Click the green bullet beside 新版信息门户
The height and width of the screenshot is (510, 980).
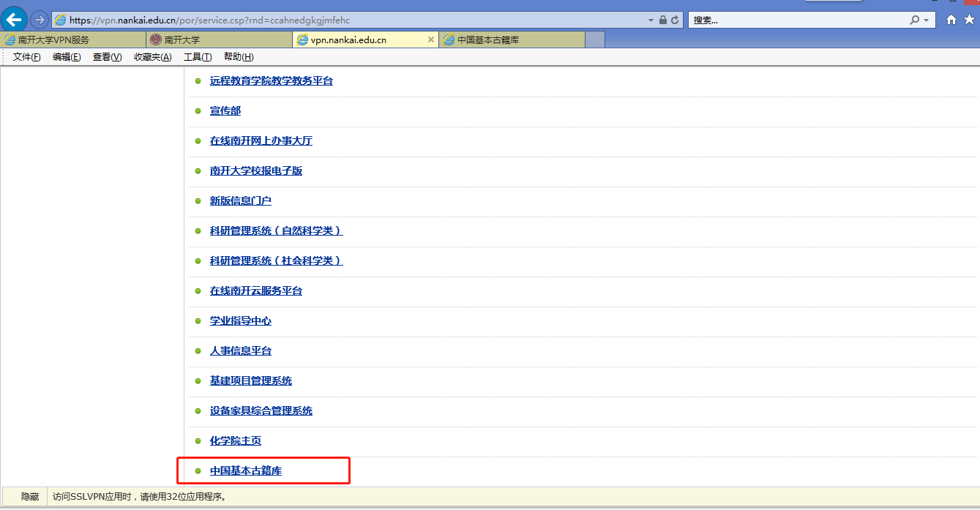click(198, 200)
